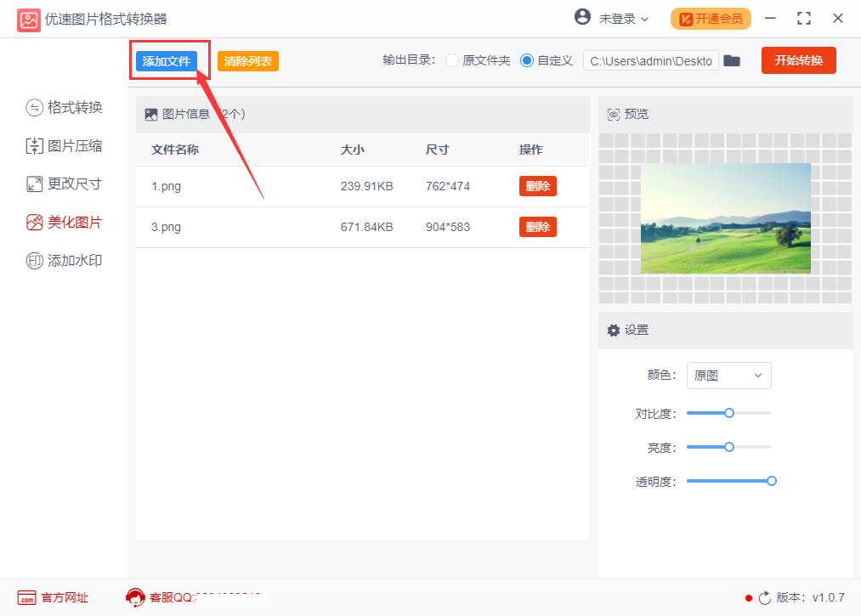Open the 美化图片 sidebar item
The height and width of the screenshot is (616, 861).
pyautogui.click(x=65, y=223)
